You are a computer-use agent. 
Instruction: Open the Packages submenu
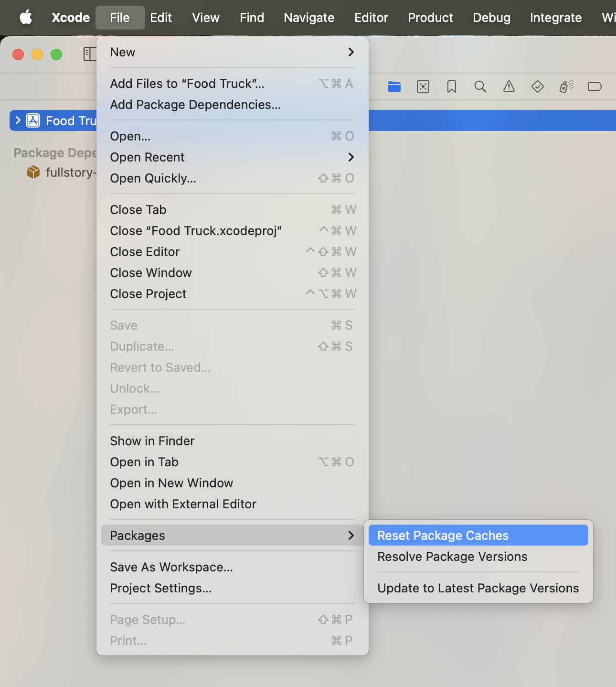click(233, 535)
